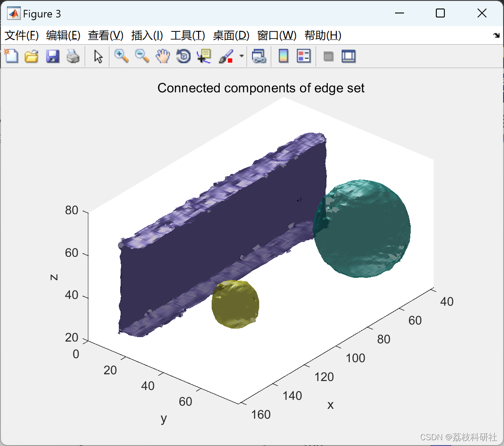Open the 帮助(H) menu
Screen dimensions: 504x446
[x=323, y=35]
